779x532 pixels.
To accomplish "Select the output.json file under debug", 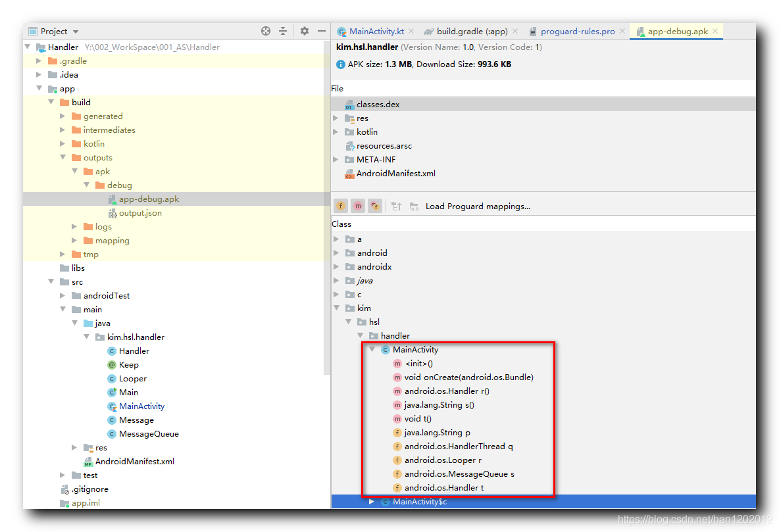I will pyautogui.click(x=141, y=212).
